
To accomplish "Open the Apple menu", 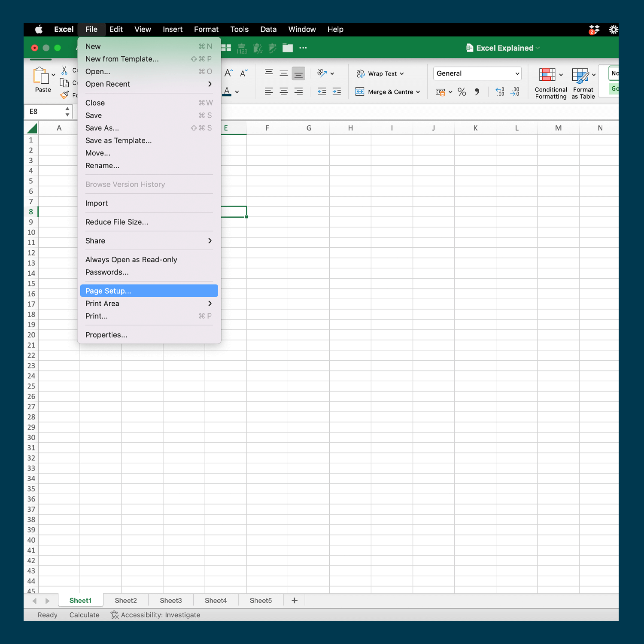I will point(39,29).
